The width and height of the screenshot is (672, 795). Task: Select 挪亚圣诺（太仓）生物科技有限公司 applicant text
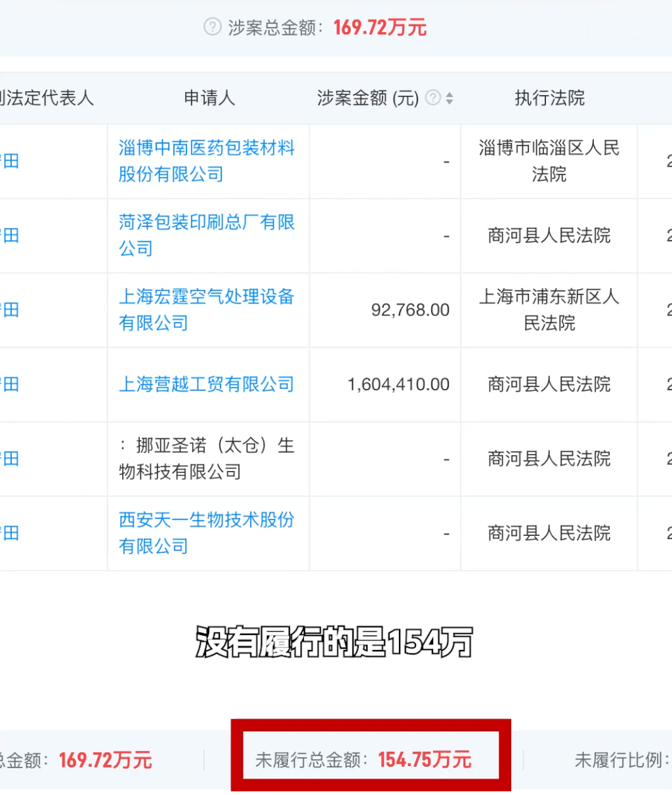tap(206, 459)
